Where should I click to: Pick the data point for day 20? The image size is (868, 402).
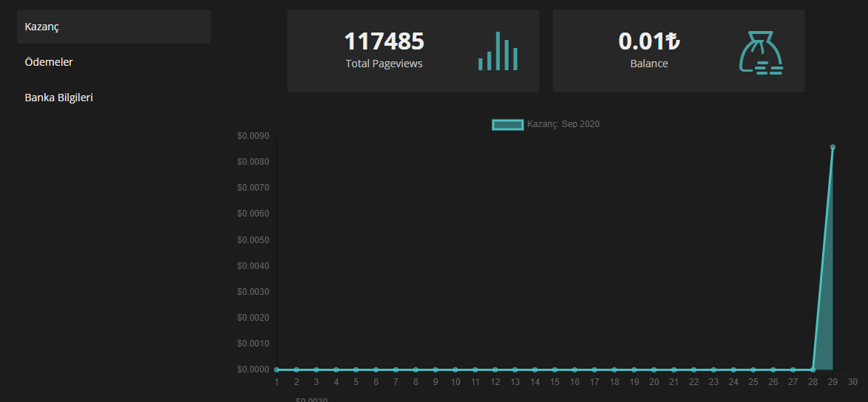tap(654, 369)
